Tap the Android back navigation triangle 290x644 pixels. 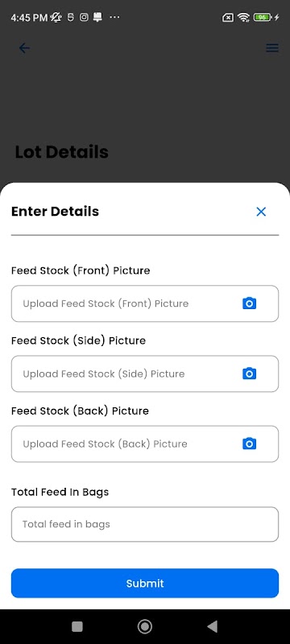(213, 626)
